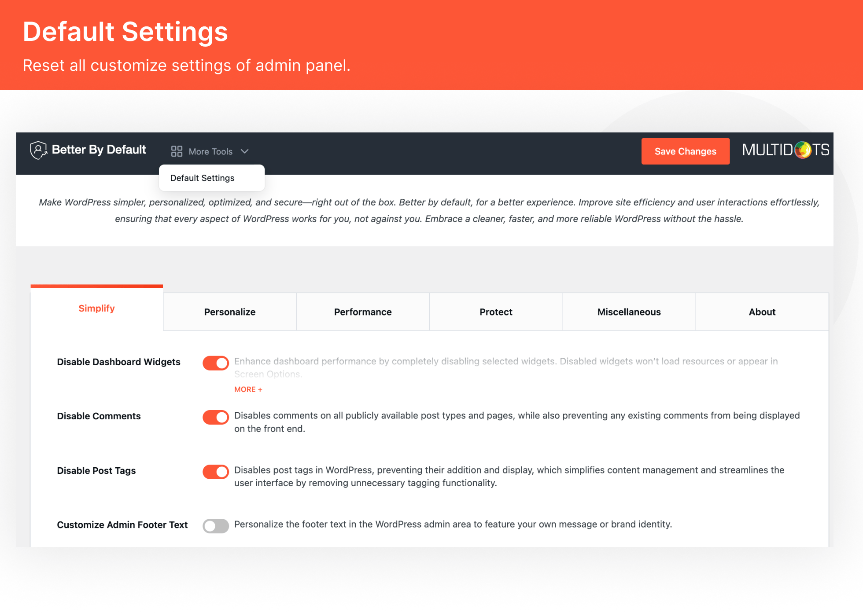Viewport: 863px width, 616px height.
Task: Click the grid icon beside More Tools
Action: pos(177,151)
